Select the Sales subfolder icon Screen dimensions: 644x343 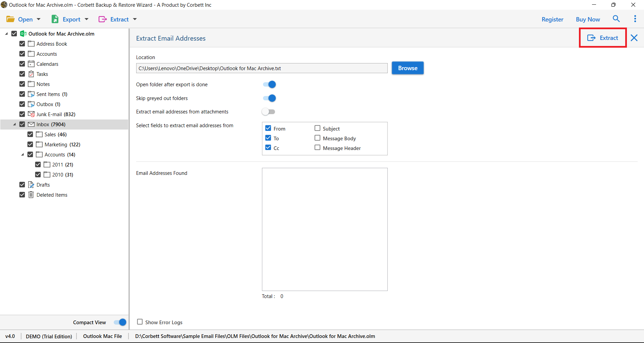tap(39, 134)
